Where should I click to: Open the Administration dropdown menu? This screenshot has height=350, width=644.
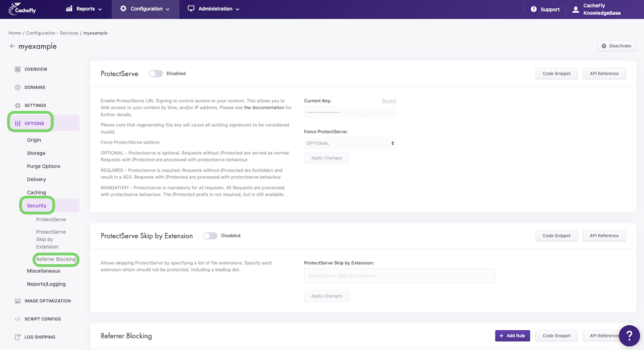click(x=213, y=9)
